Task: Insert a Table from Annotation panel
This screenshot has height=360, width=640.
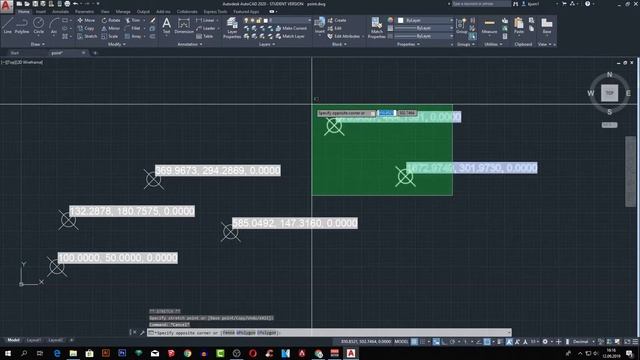Action: pyautogui.click(x=205, y=36)
